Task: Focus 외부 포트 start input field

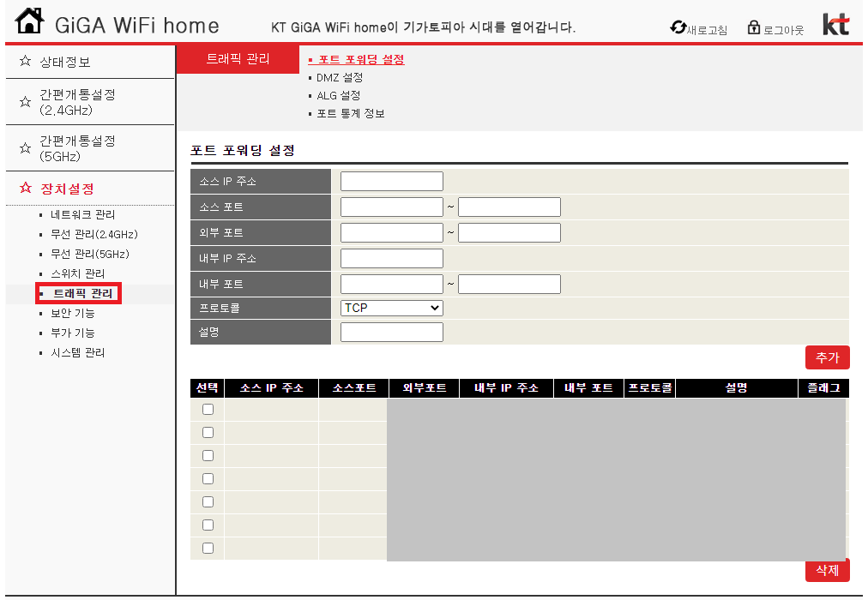Action: [392, 233]
